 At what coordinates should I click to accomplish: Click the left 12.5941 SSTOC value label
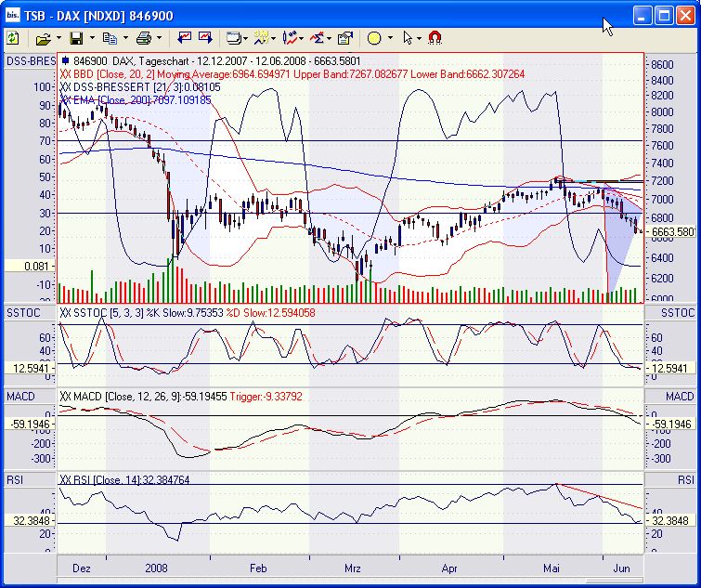tap(31, 369)
